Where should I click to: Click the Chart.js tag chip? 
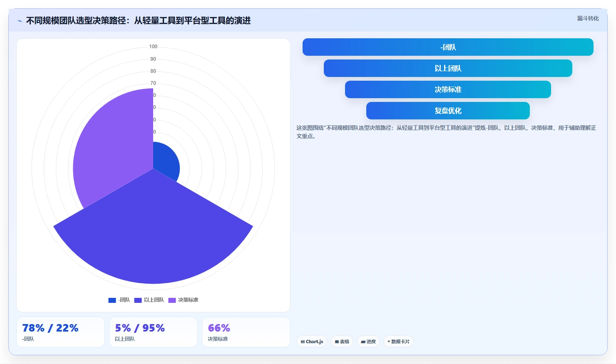(x=312, y=342)
